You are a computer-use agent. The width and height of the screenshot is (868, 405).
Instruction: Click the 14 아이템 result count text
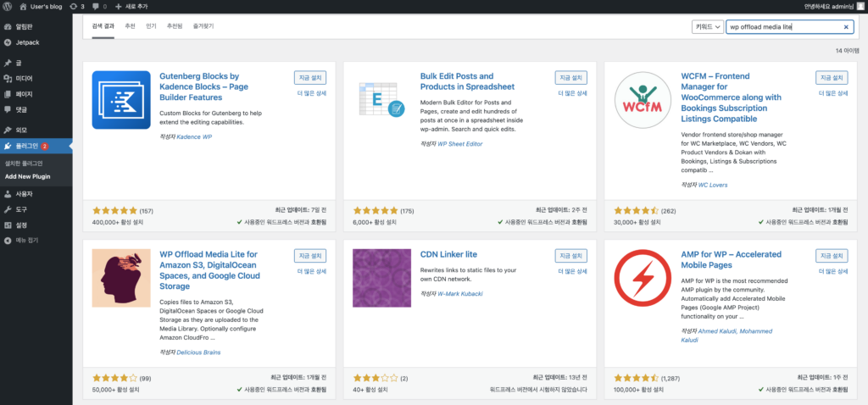point(847,50)
